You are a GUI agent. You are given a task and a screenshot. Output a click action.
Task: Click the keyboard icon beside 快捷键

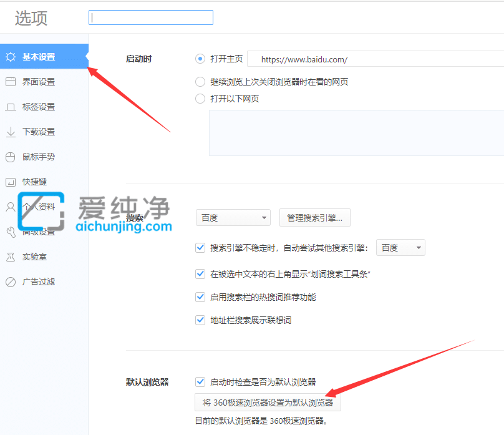[11, 182]
